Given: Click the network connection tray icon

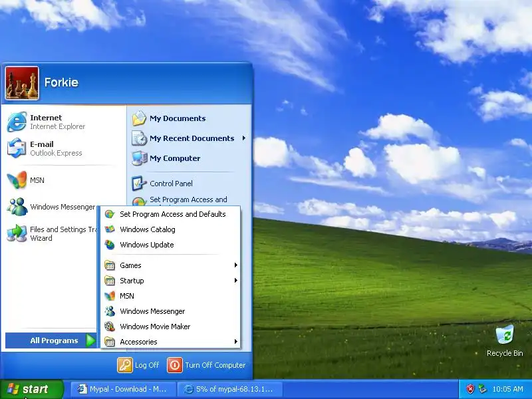Looking at the screenshot, I should click(x=481, y=389).
